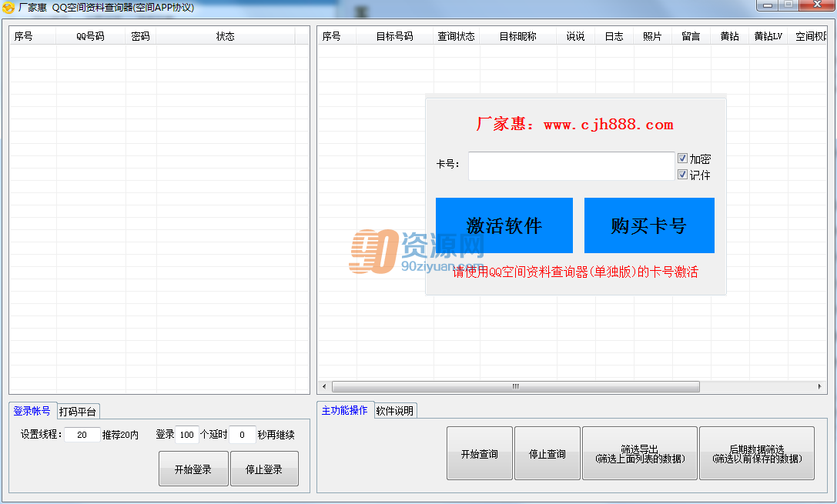Click the app icon in the title bar

point(8,8)
